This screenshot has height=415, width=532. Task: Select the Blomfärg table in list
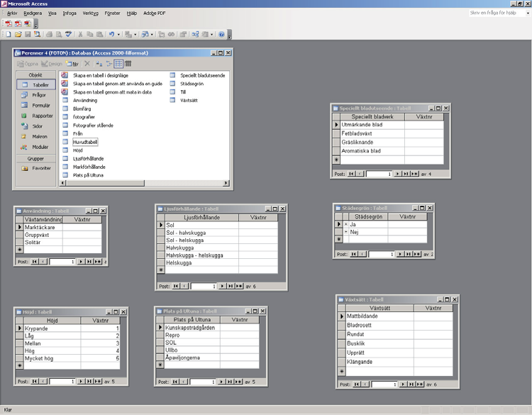click(82, 109)
